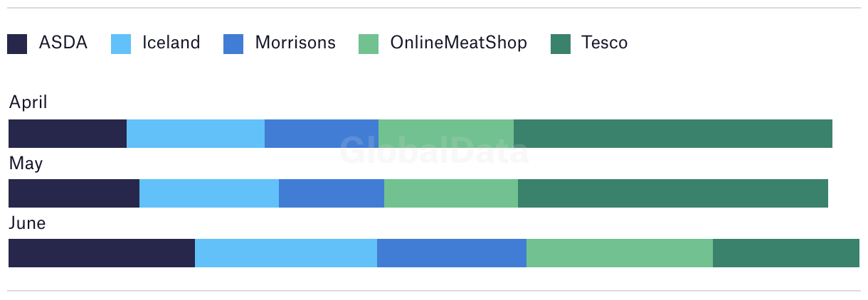Click the ASDA legend color swatch
Screen dimensions: 868x300
17,44
